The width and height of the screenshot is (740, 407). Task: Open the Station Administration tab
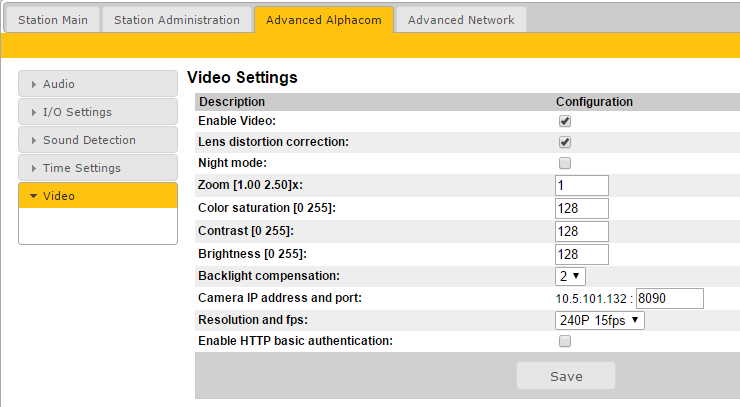[x=176, y=20]
